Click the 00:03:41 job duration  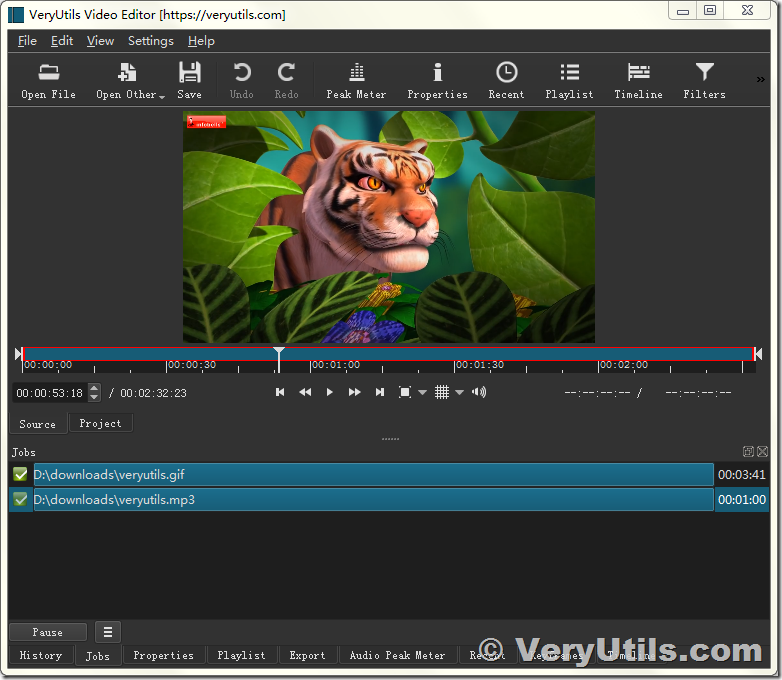[x=742, y=474]
